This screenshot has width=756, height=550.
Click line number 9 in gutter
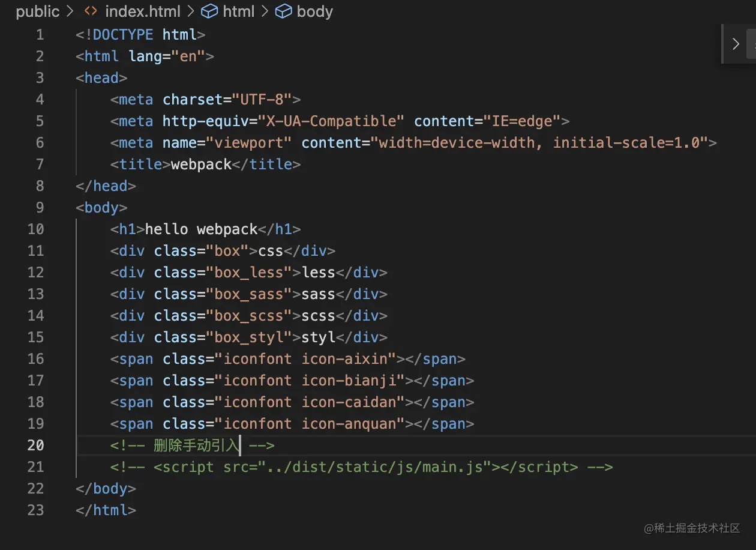pos(40,208)
